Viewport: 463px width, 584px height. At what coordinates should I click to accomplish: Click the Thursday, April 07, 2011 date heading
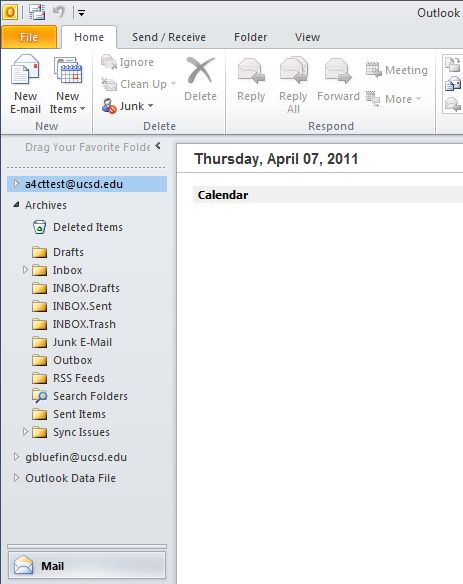[276, 159]
